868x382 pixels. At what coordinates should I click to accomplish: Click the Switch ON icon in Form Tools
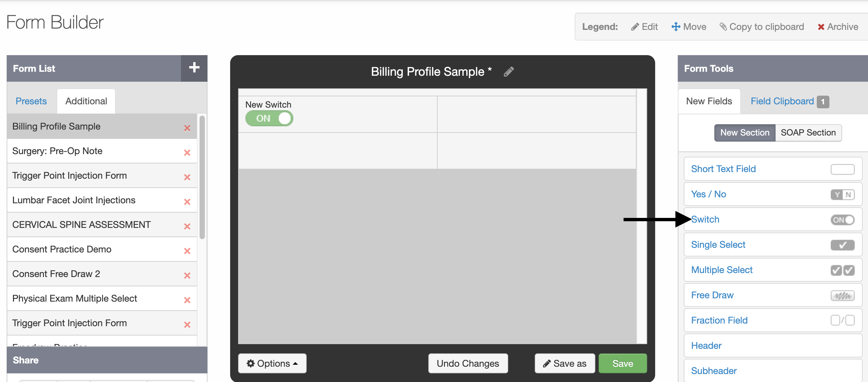[x=842, y=220]
